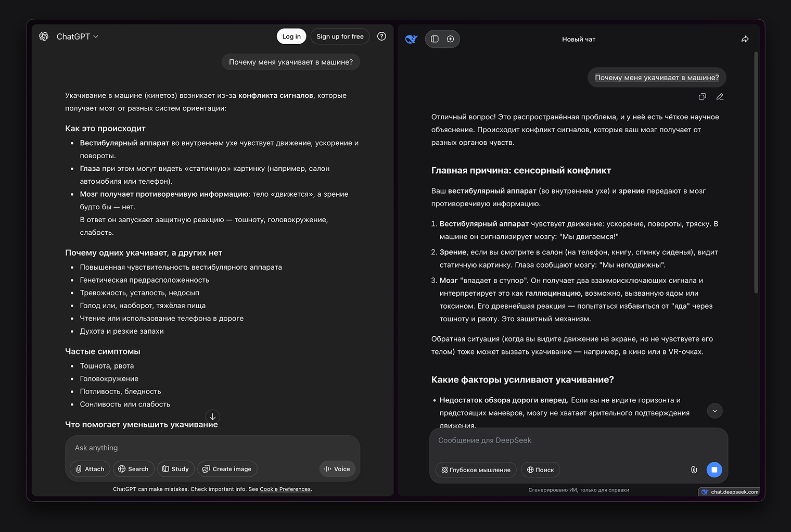Screen dimensions: 791x532
Task: Jump down using ChatGPT's arrow button
Action: click(213, 416)
